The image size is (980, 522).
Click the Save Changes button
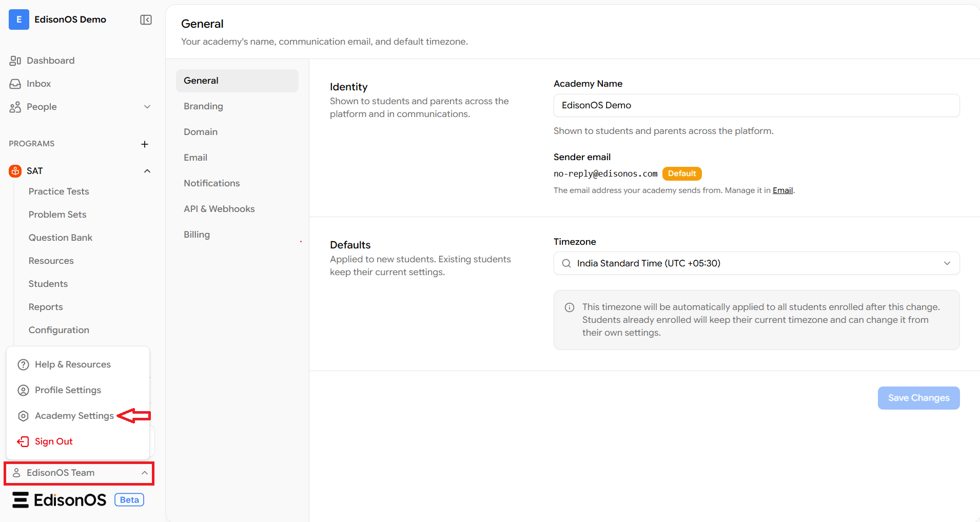[918, 398]
